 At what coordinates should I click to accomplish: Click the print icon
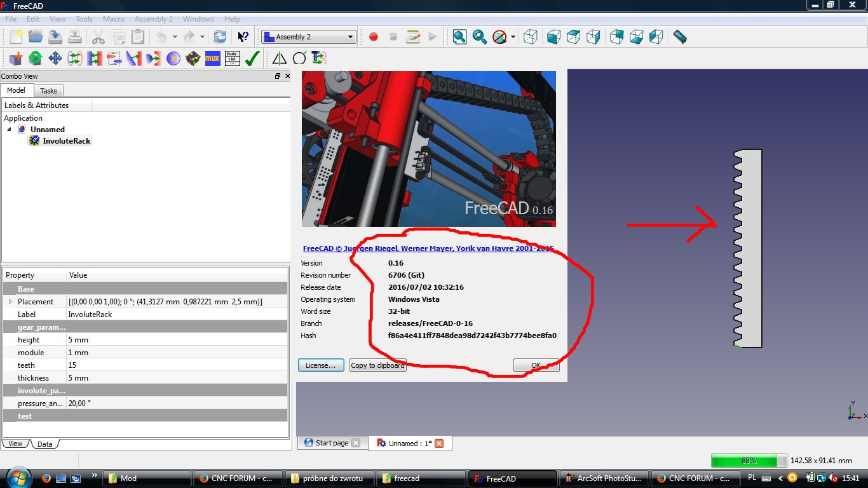[x=75, y=37]
